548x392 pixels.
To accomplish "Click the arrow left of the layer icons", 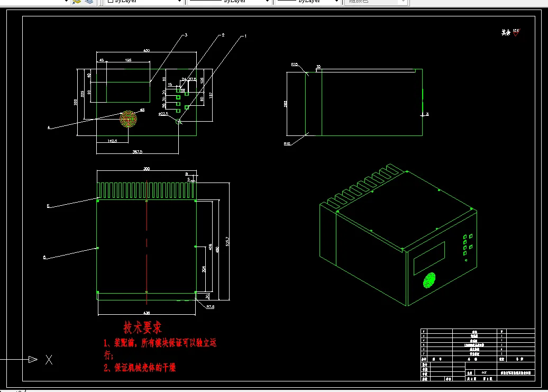I will click(x=66, y=1).
